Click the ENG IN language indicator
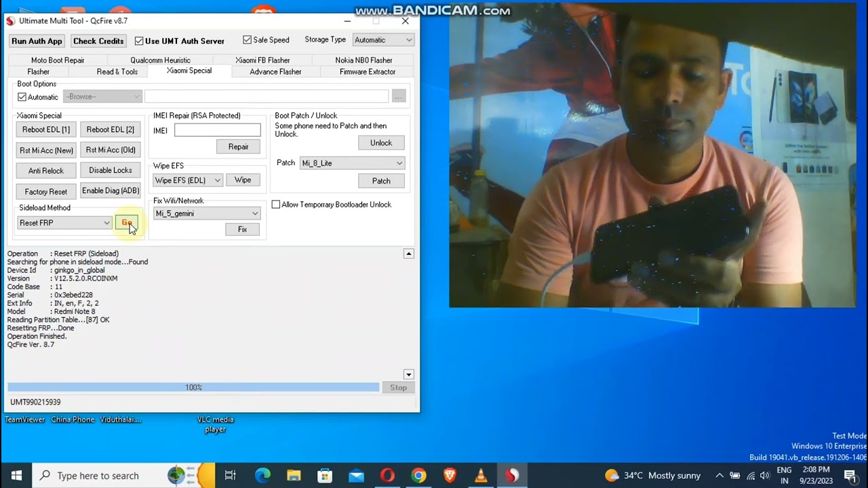 [x=784, y=475]
